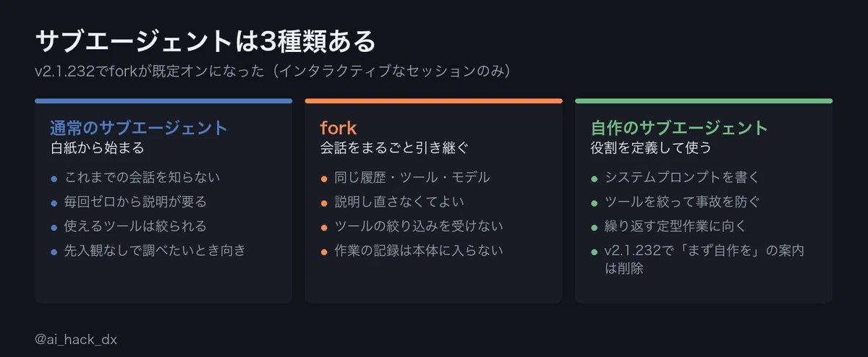Click the text 白紙から始まる

tap(98, 148)
